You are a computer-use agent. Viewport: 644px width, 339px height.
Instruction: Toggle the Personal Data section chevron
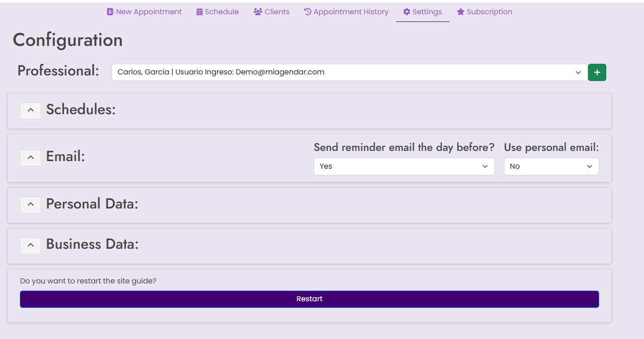[31, 204]
